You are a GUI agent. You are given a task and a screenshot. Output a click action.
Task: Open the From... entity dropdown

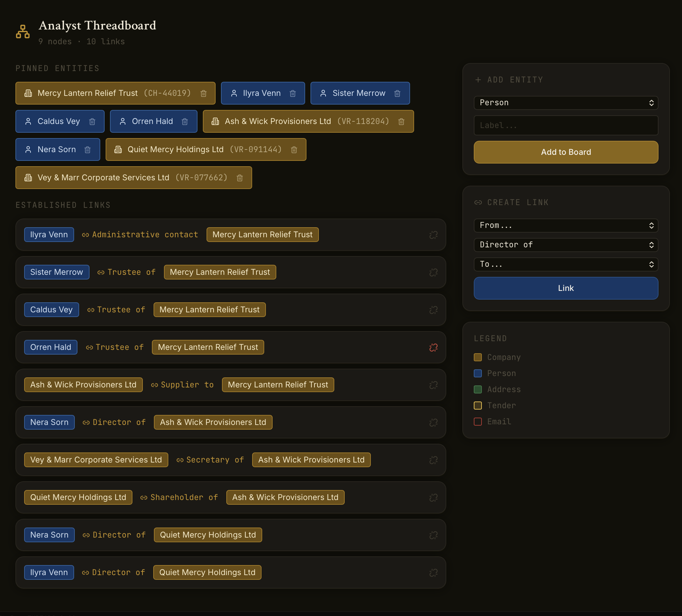click(566, 226)
